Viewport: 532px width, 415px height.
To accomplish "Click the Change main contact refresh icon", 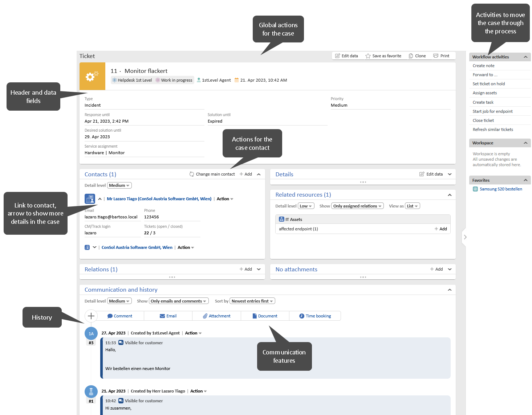I will (x=192, y=174).
